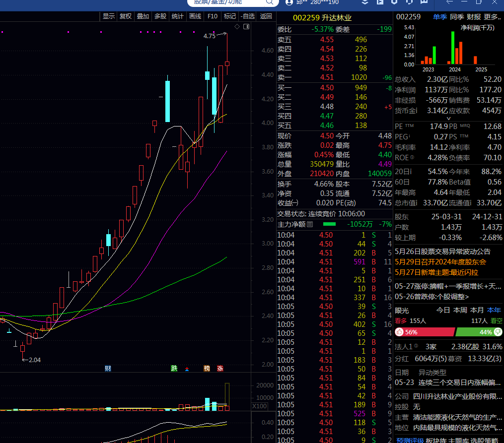
Task: Click the green 44% bearish bar
Action: (x=479, y=332)
